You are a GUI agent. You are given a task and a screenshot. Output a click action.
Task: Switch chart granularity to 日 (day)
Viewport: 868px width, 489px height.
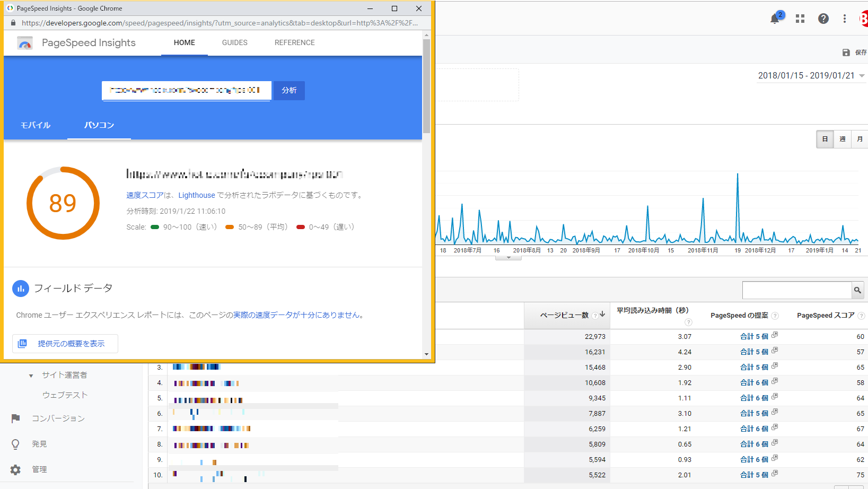825,139
